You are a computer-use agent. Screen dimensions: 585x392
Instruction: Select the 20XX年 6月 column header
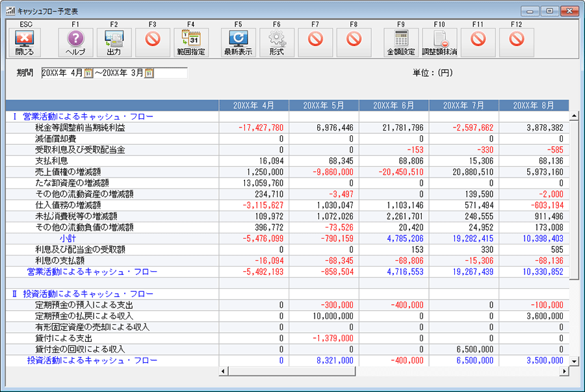394,105
